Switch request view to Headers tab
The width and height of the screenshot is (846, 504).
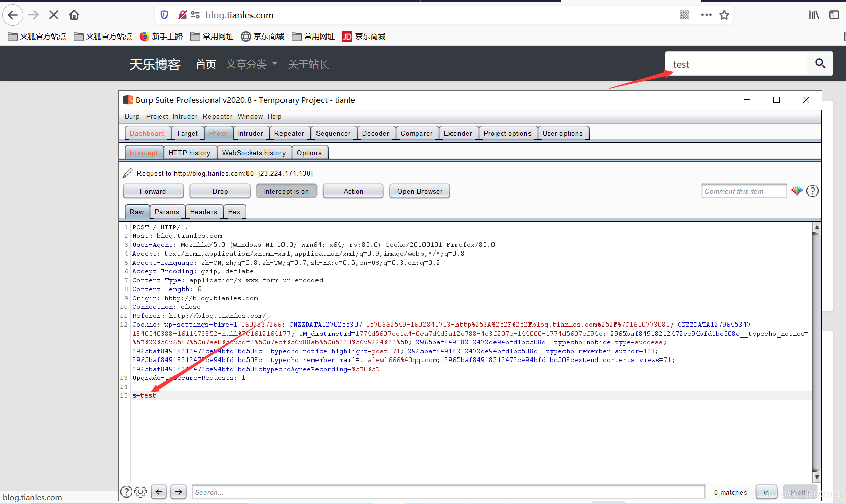click(x=203, y=212)
